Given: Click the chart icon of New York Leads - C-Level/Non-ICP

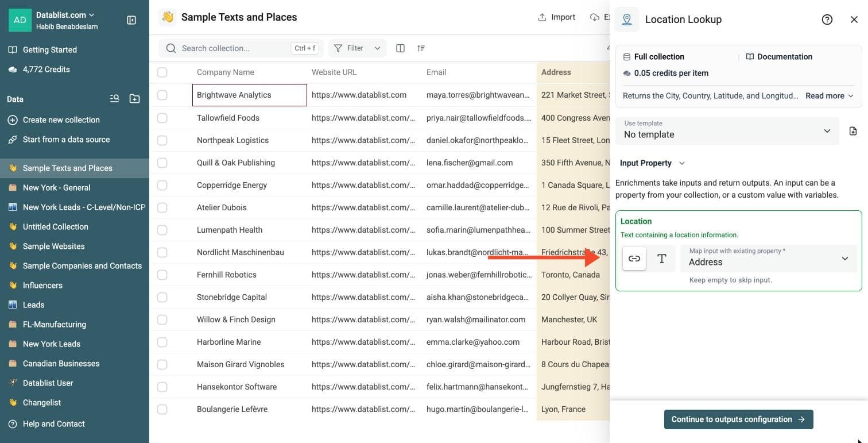Looking at the screenshot, I should click(x=13, y=207).
